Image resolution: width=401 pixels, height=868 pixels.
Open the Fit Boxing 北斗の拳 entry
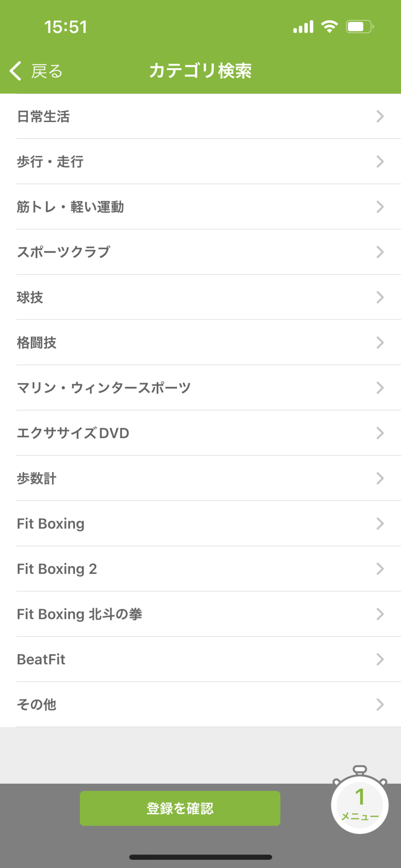click(x=200, y=614)
